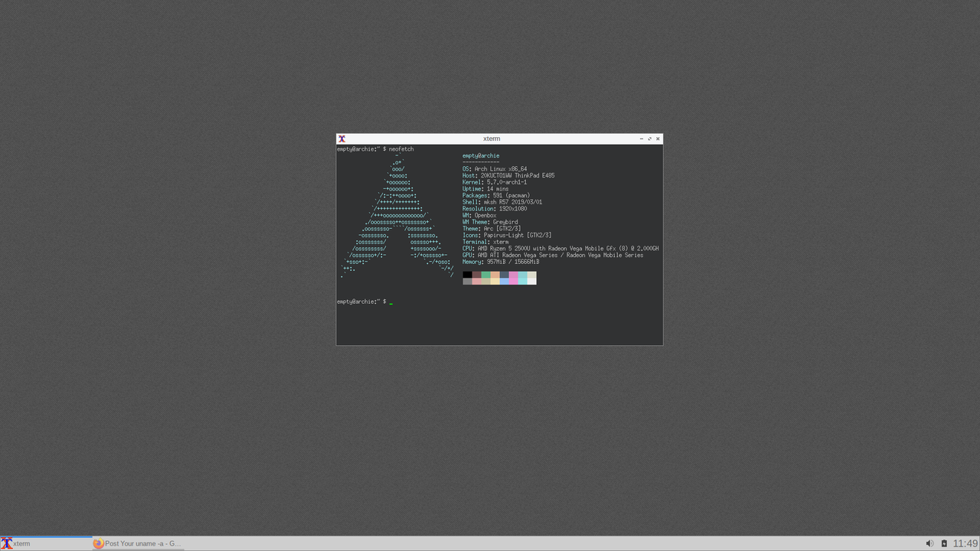
Task: Maximize the xterm window
Action: point(650,139)
